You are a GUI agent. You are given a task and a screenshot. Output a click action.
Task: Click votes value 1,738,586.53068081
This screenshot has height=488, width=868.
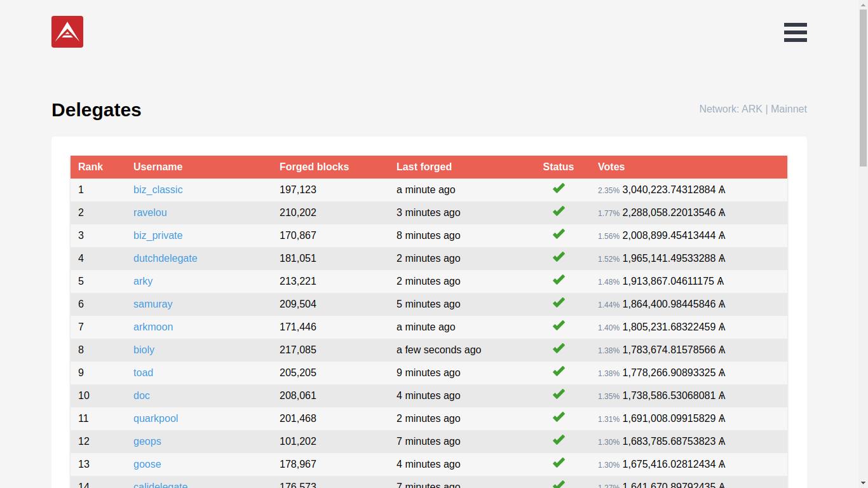point(674,396)
